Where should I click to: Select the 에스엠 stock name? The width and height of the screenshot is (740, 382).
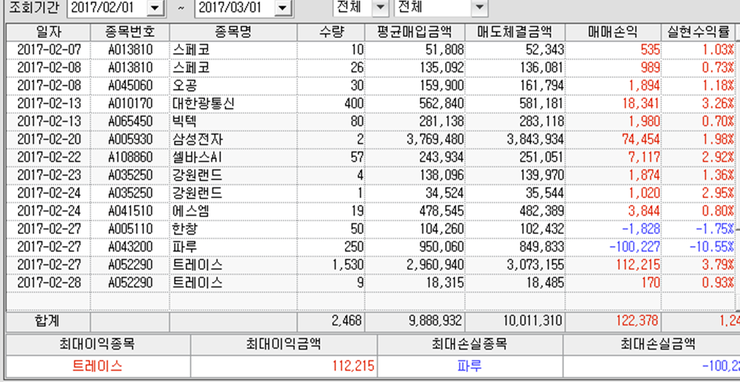pyautogui.click(x=191, y=212)
